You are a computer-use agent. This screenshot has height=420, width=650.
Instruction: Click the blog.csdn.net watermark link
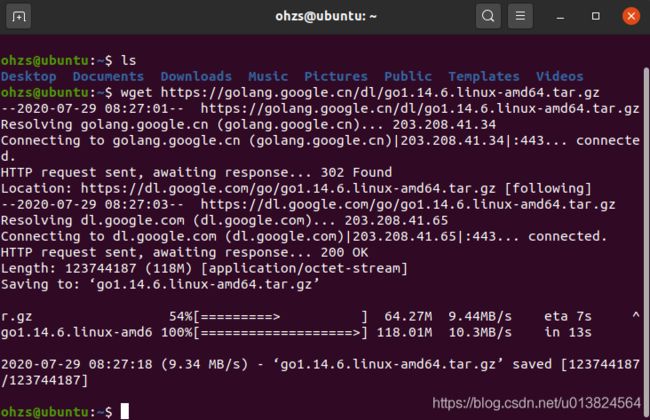(x=536, y=403)
